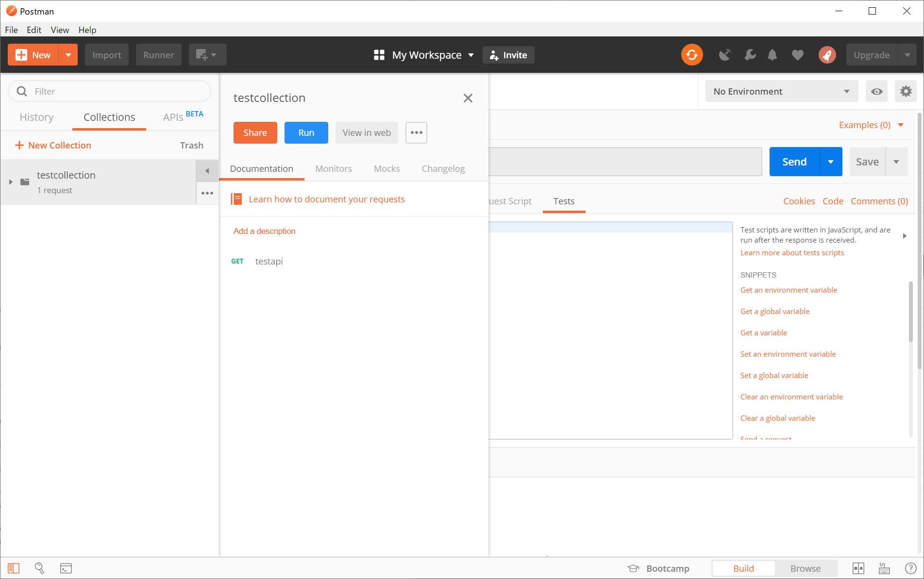Screen dimensions: 924x579
Task: Switch to the History tab
Action: pyautogui.click(x=36, y=117)
